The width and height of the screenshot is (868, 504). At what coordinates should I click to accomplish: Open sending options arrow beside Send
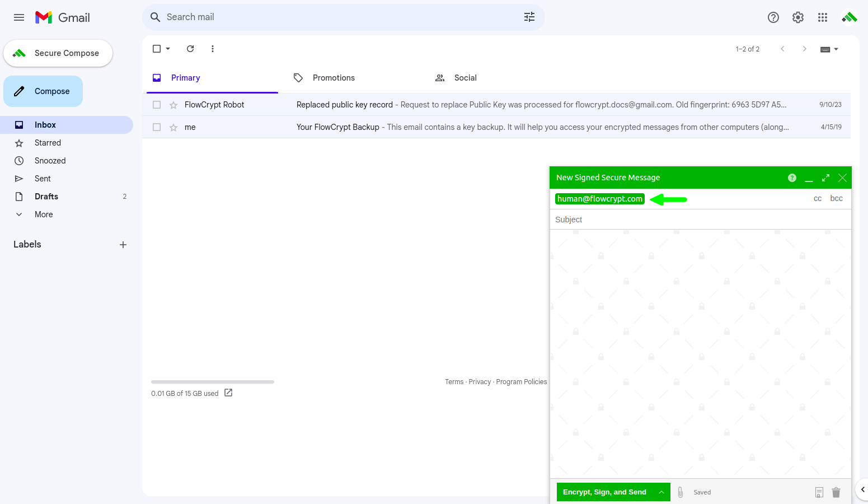661,492
